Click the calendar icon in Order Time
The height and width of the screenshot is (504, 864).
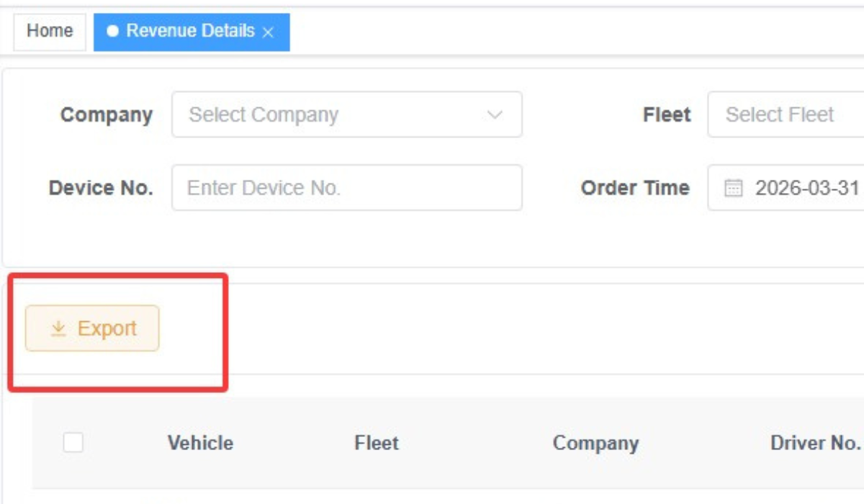(x=733, y=189)
